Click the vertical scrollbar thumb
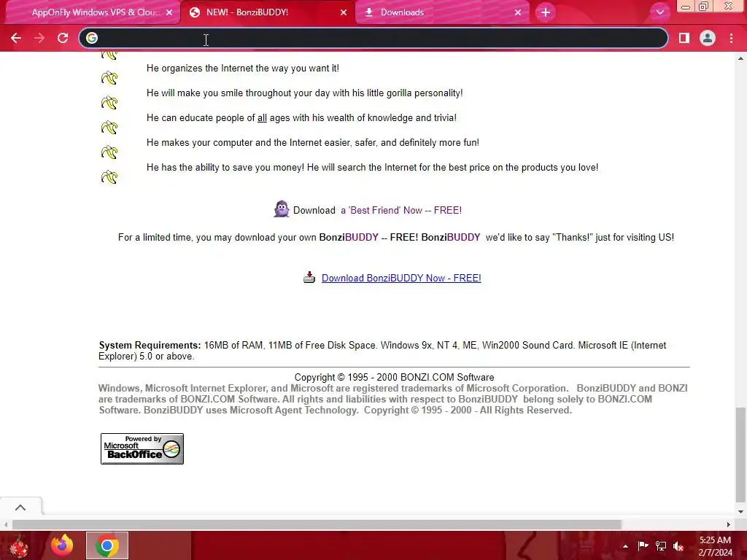747x560 pixels. click(x=740, y=455)
